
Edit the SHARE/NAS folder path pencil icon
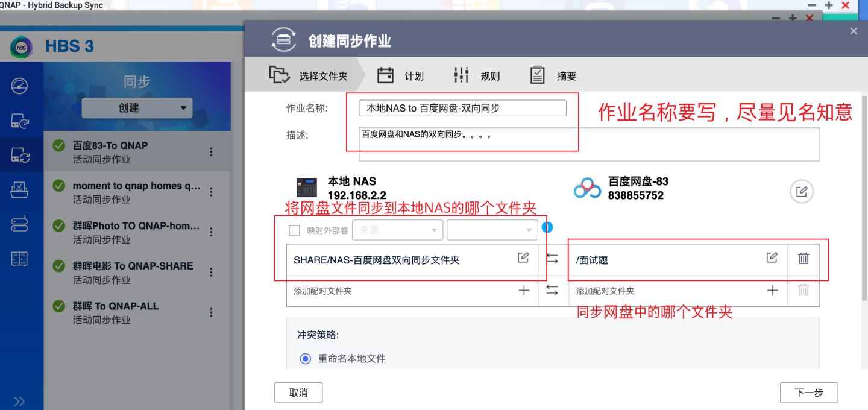pyautogui.click(x=522, y=257)
